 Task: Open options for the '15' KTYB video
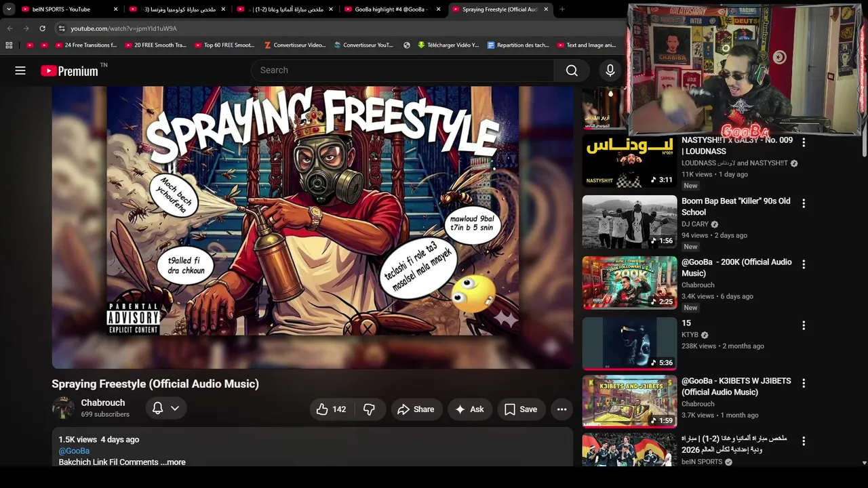coord(804,325)
